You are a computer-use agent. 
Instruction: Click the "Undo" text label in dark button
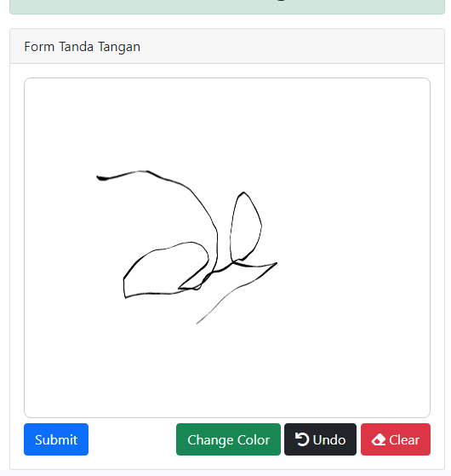click(x=329, y=440)
